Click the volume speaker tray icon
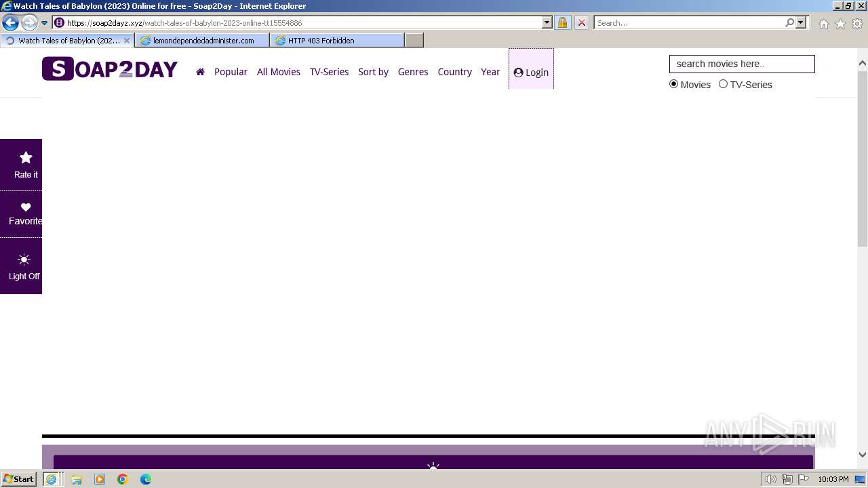 770,479
